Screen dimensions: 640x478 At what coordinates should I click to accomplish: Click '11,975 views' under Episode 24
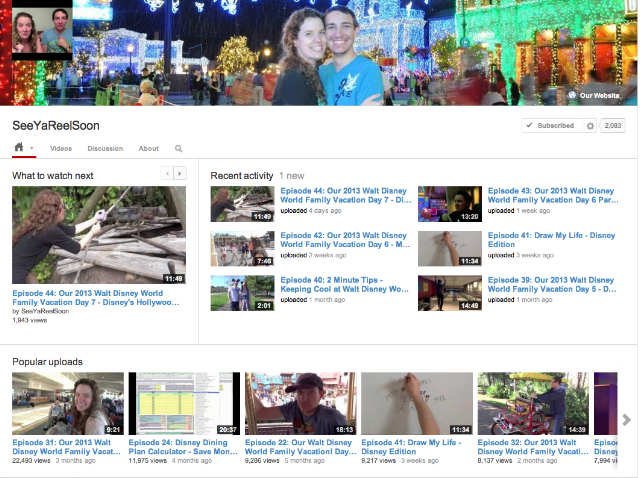(x=147, y=460)
